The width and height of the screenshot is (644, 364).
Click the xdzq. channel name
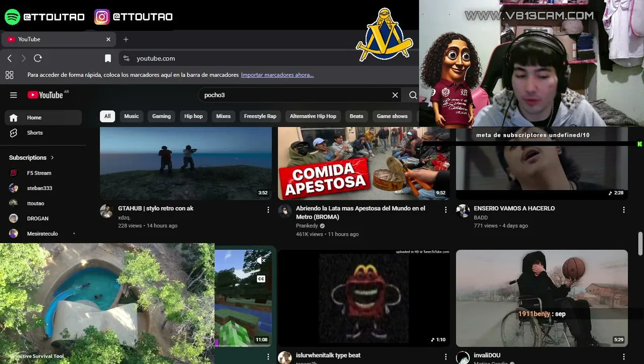pyautogui.click(x=124, y=217)
